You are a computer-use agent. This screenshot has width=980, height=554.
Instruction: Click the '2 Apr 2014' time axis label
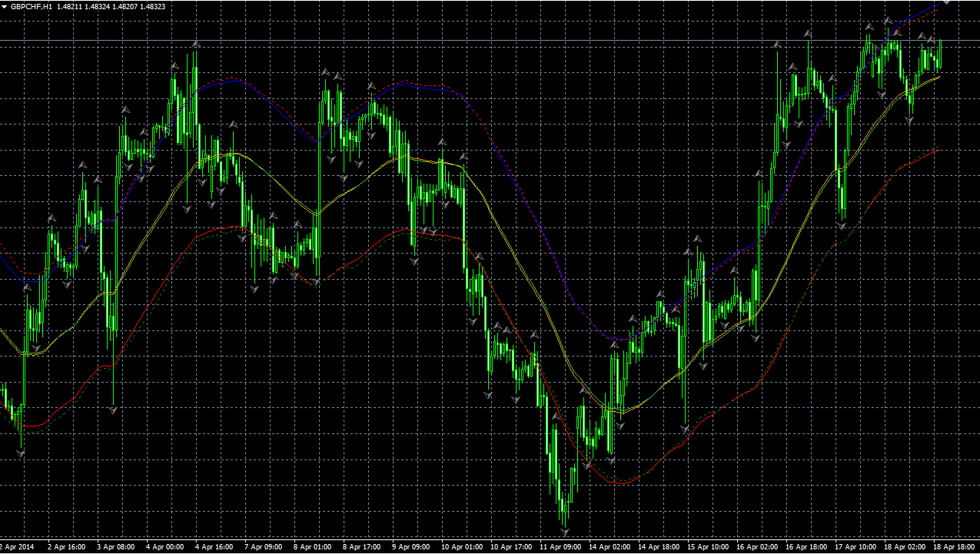(17, 548)
